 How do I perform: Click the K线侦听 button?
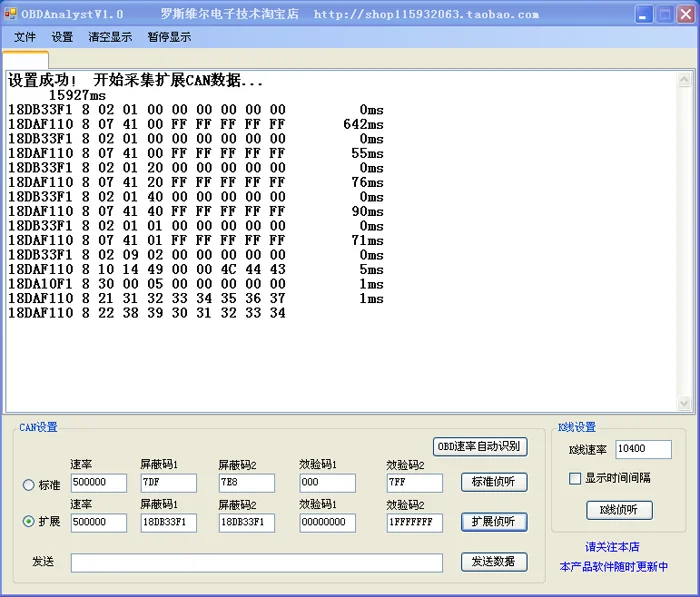(619, 510)
